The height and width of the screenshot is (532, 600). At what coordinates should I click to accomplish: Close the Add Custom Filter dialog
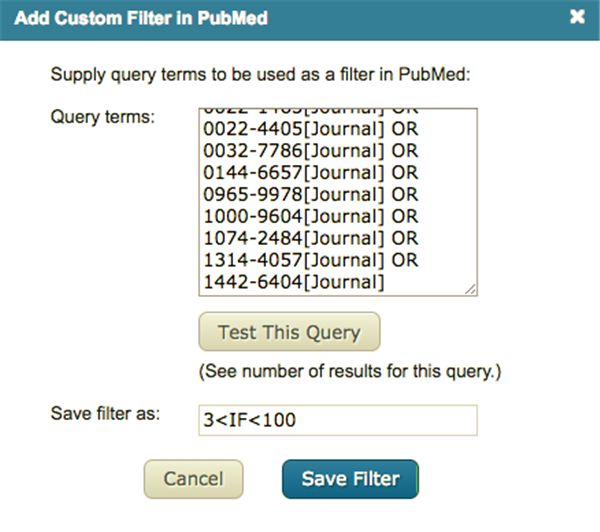pos(576,17)
